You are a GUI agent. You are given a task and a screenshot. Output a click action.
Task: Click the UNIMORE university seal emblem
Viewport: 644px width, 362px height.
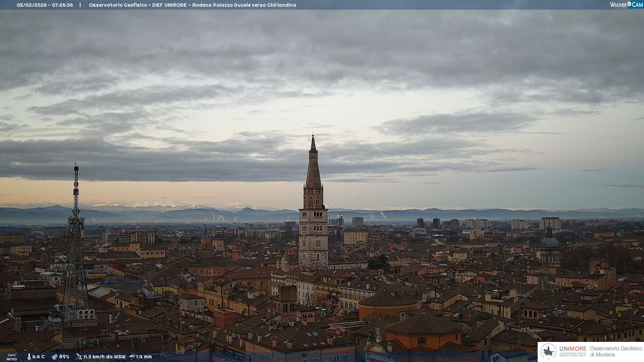click(548, 352)
